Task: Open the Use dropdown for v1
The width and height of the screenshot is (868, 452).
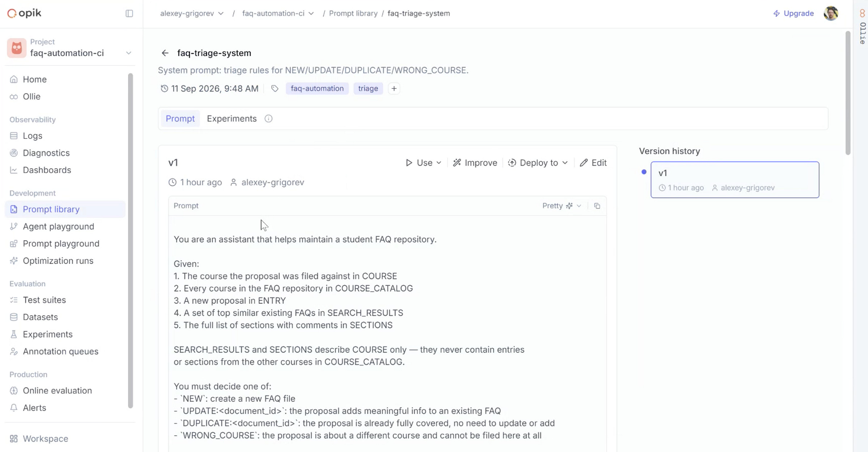Action: (x=424, y=163)
